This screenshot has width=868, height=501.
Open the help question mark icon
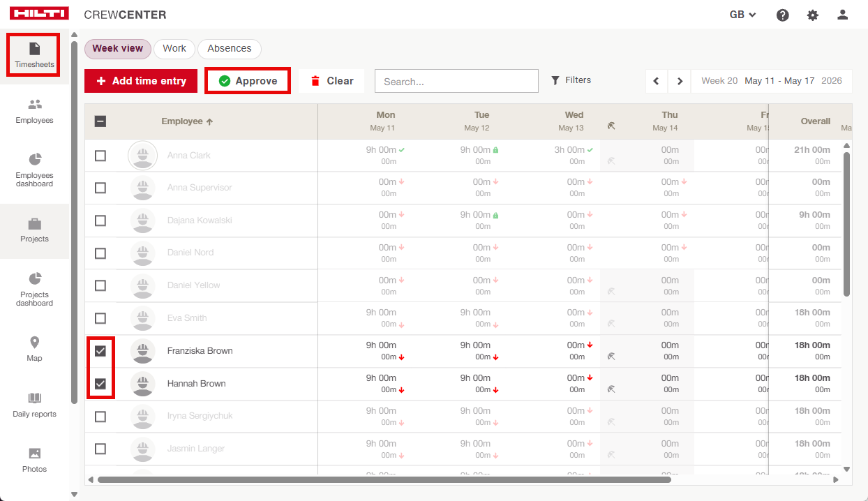783,15
